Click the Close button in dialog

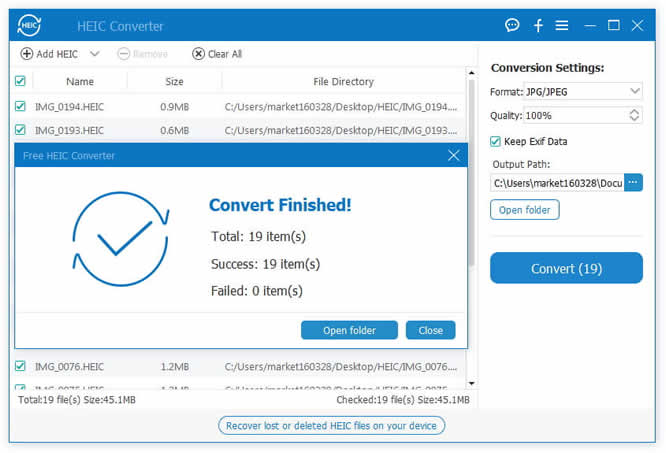point(431,330)
